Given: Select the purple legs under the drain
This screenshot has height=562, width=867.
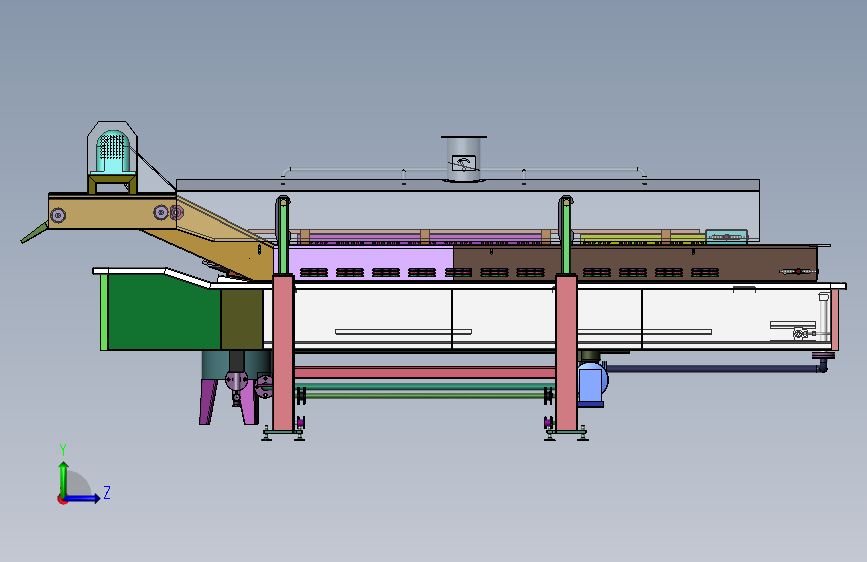Looking at the screenshot, I should (x=228, y=402).
